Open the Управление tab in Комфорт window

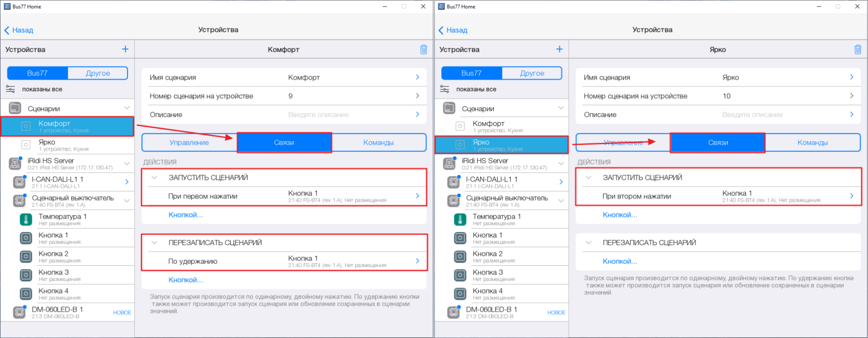pyautogui.click(x=189, y=142)
